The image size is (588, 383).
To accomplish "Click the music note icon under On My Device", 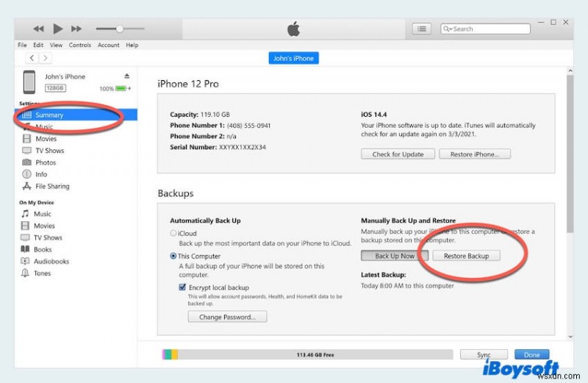I will click(25, 214).
